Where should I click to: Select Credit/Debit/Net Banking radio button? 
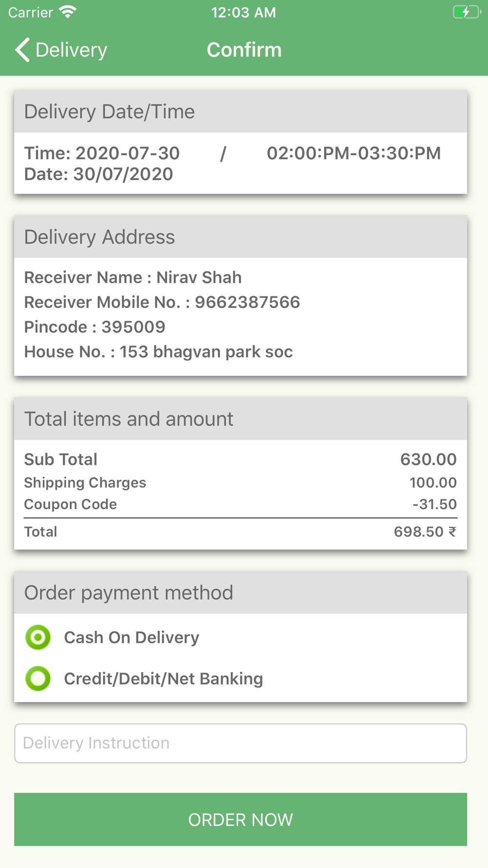tap(38, 679)
